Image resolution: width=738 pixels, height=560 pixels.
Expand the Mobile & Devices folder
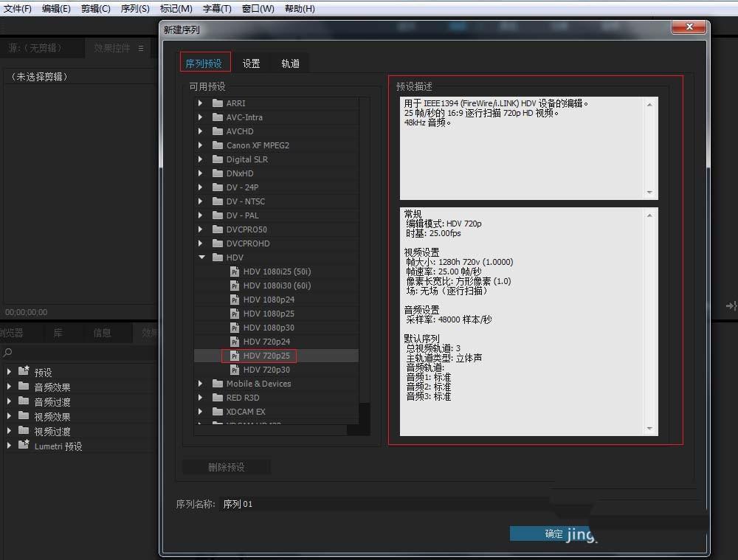[201, 383]
